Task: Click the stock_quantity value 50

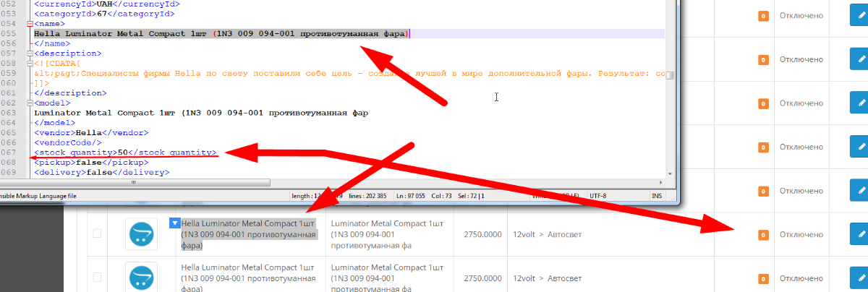Action: [x=123, y=152]
